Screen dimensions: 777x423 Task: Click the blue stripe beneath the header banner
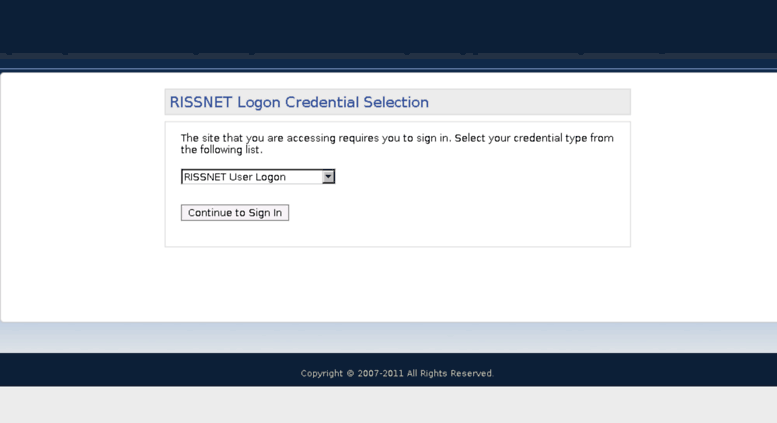(388, 64)
